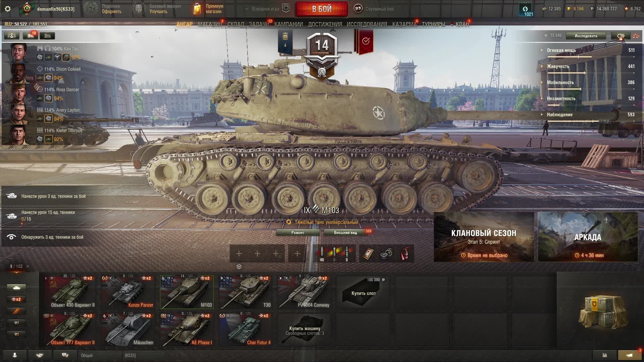Select the first aid kit consumable

tap(368, 254)
